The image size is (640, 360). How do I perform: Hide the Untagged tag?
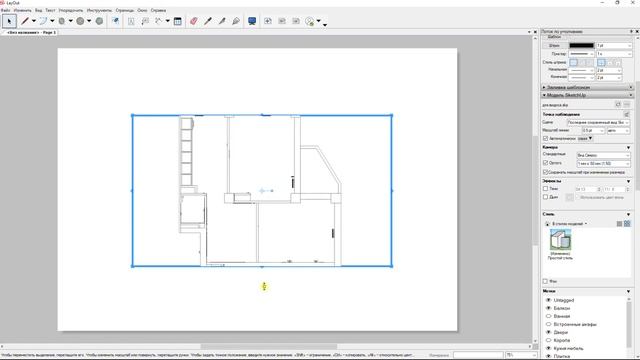click(x=549, y=300)
